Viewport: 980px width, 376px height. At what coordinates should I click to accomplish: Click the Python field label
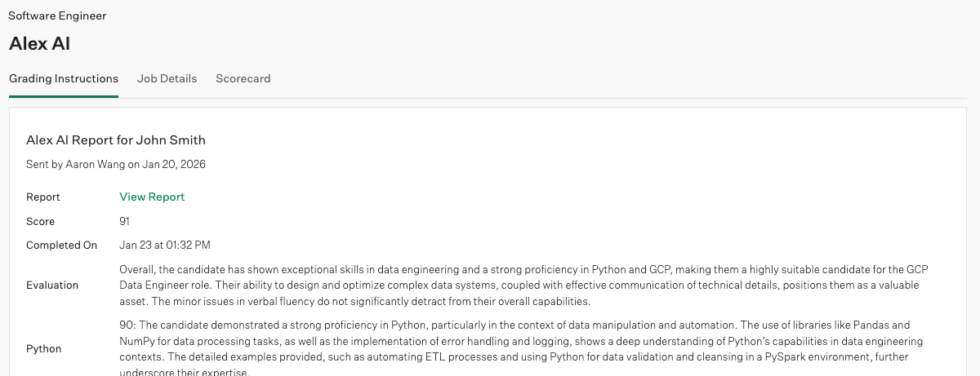pos(44,349)
